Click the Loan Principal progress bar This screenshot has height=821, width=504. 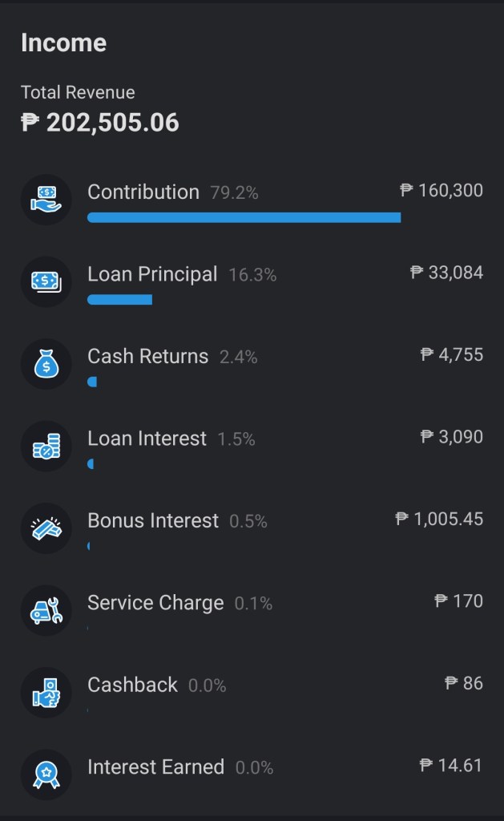pyautogui.click(x=119, y=300)
